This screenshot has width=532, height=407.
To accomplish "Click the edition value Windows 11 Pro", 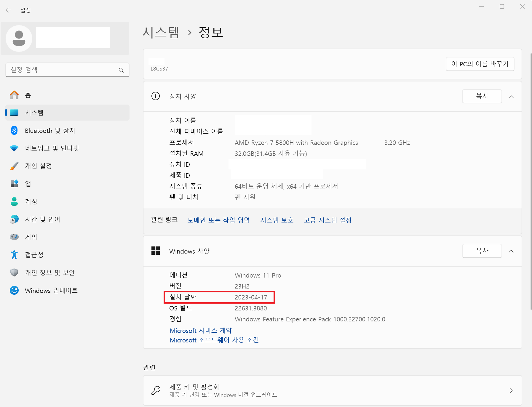I will [x=258, y=275].
